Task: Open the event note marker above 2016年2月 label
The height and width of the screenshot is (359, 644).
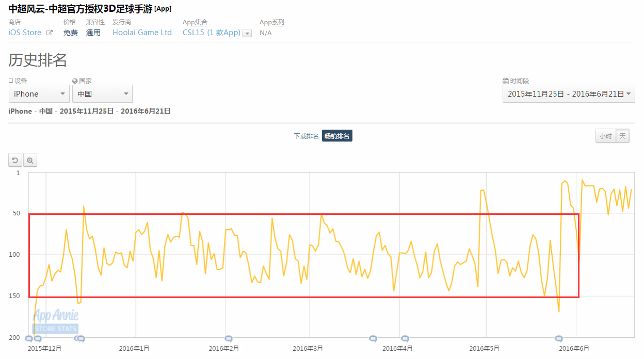Action: click(229, 338)
